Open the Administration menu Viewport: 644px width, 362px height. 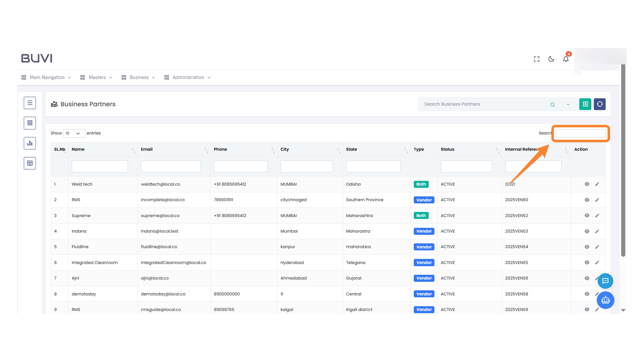tap(188, 77)
